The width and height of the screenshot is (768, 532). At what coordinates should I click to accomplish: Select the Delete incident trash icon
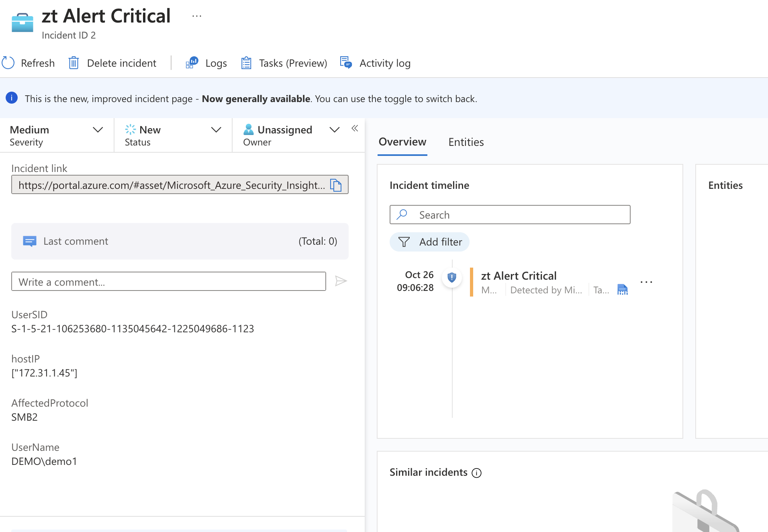[74, 63]
